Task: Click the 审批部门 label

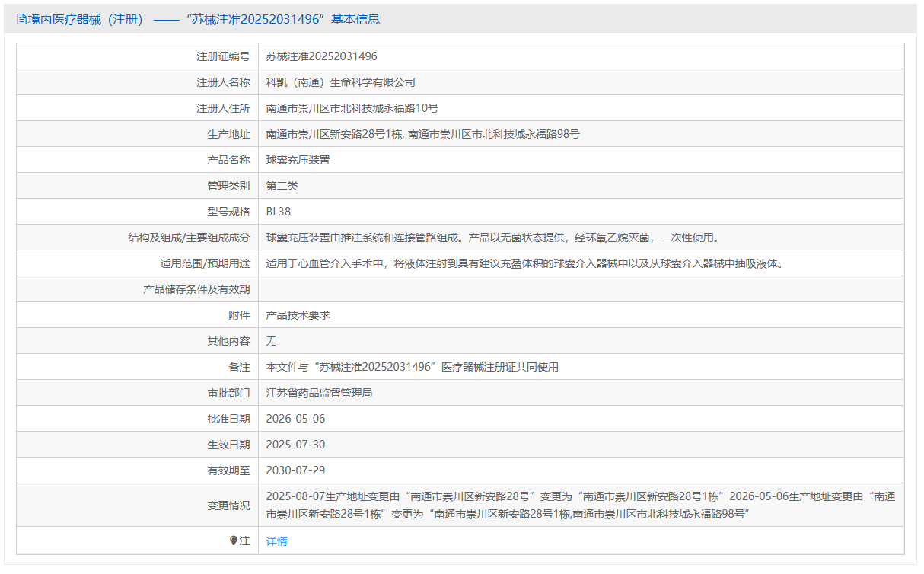Action: tap(228, 393)
